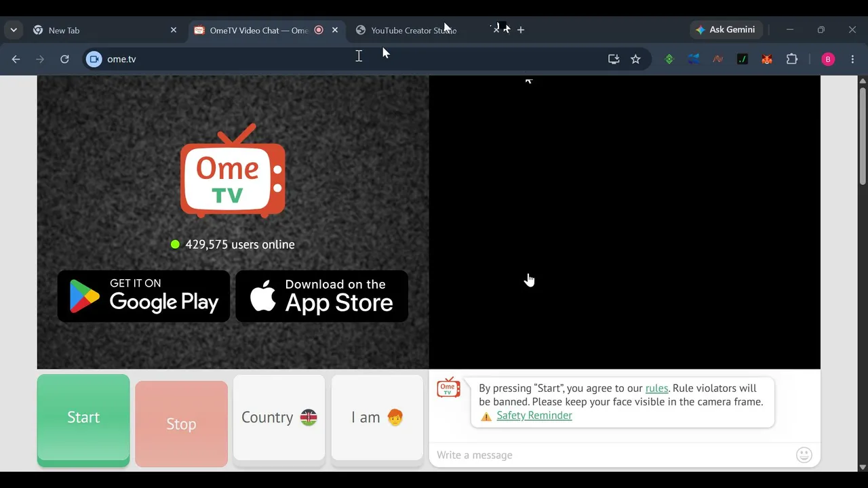
Task: Click the green Start button
Action: point(83,420)
